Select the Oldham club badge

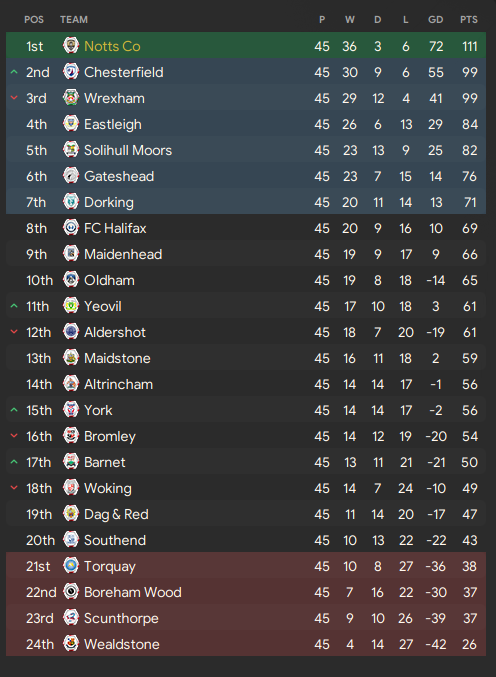71,280
